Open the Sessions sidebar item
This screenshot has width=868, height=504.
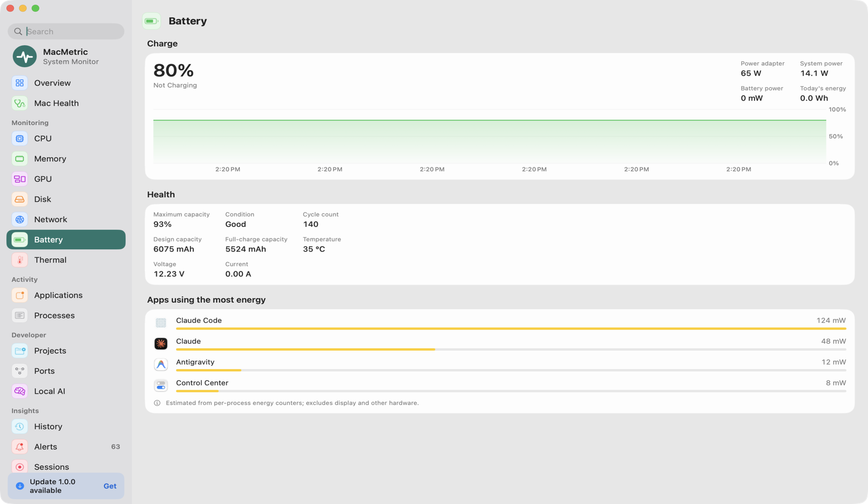(x=66, y=468)
